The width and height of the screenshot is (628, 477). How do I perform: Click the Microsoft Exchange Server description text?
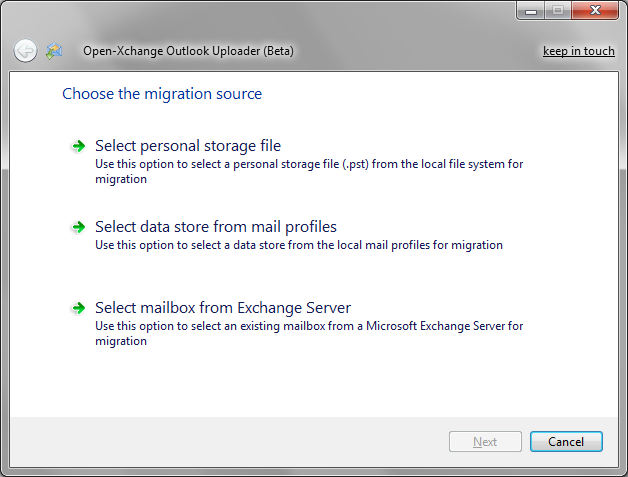309,333
